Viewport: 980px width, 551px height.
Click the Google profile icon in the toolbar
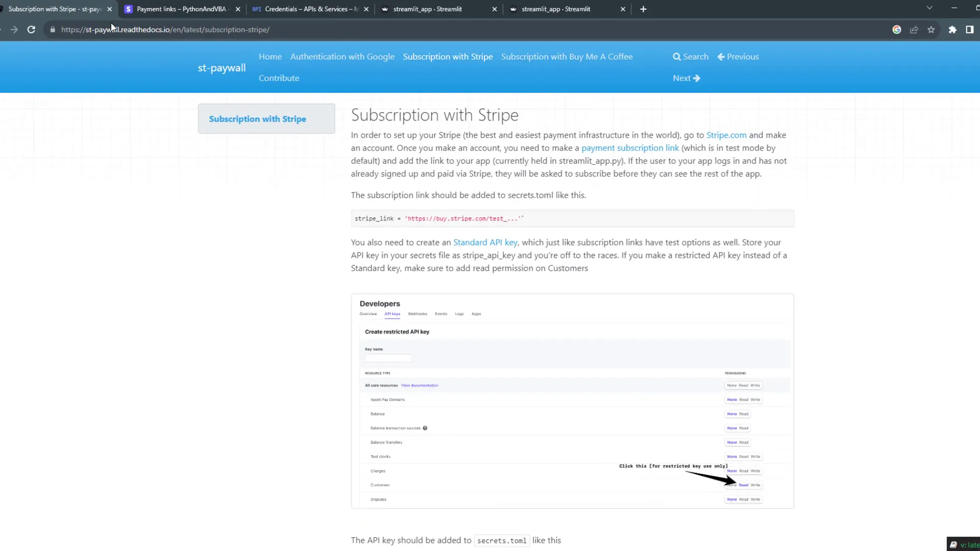pos(897,30)
